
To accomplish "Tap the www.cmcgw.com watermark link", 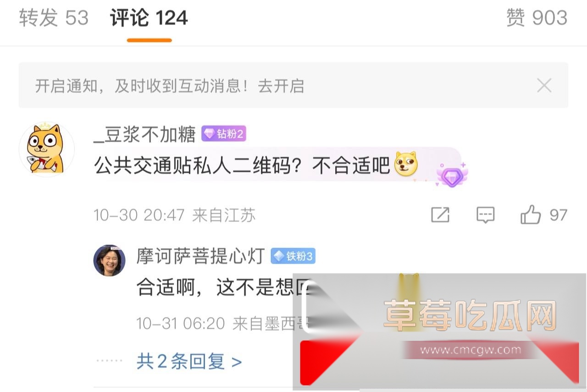I will (470, 350).
